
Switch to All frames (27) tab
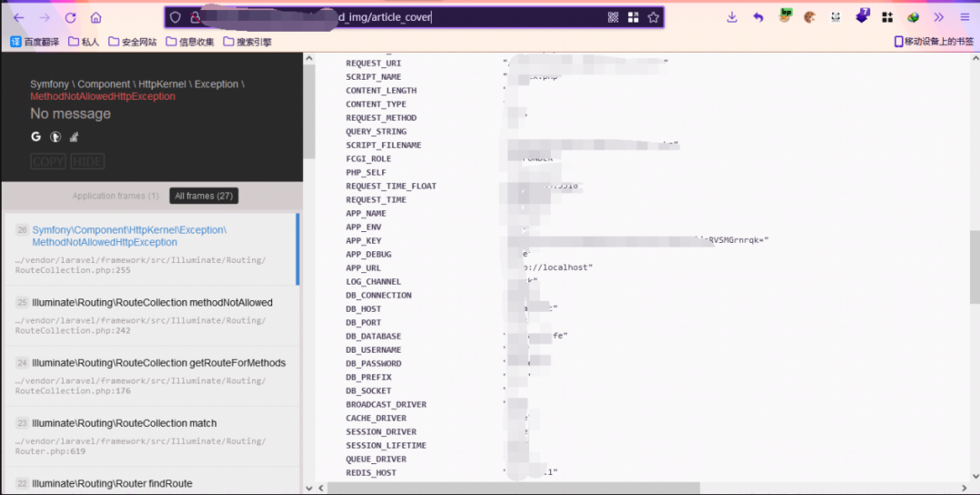[x=204, y=196]
